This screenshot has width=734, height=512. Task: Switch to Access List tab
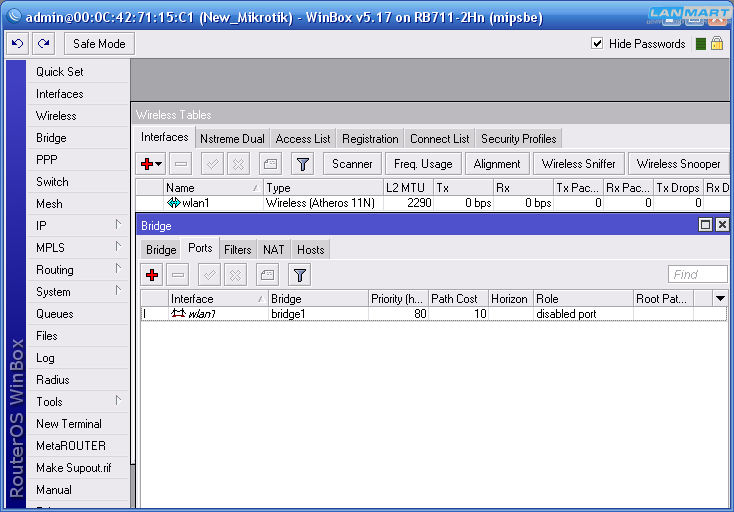[x=303, y=139]
